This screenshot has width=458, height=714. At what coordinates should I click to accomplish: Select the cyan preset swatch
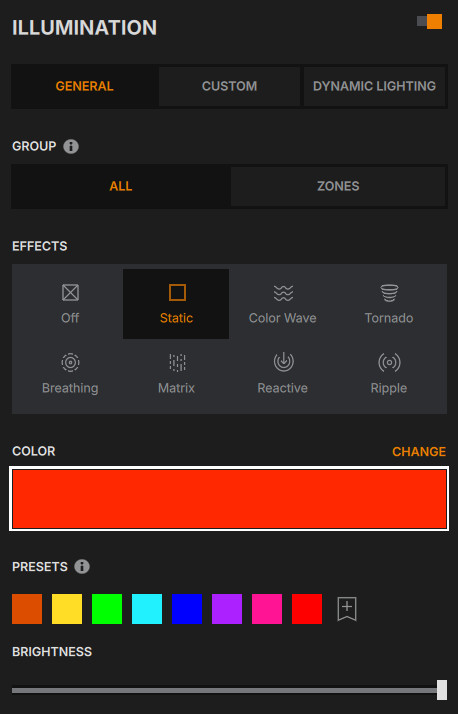pos(147,609)
